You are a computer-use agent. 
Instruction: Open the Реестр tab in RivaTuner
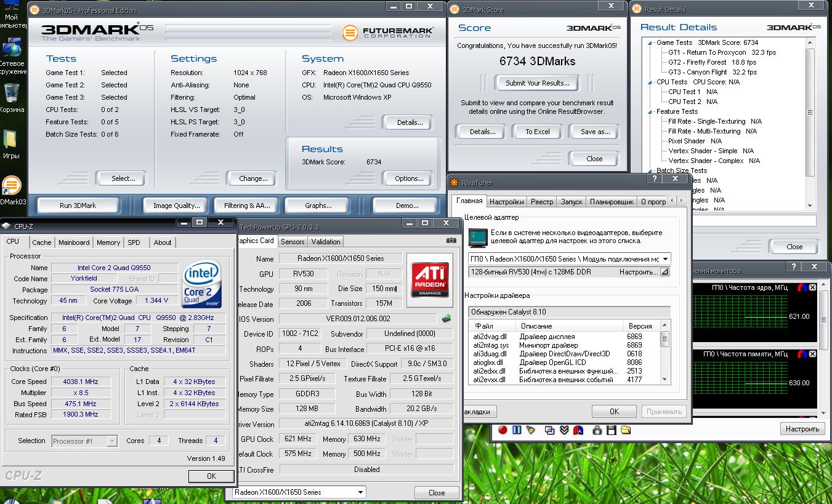point(542,202)
